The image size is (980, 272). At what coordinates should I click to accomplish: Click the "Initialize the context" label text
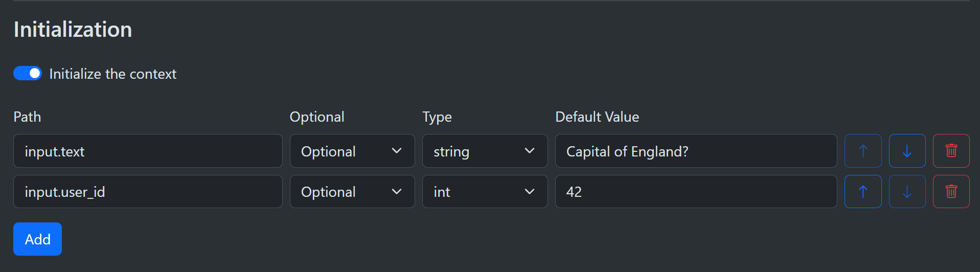coord(112,74)
